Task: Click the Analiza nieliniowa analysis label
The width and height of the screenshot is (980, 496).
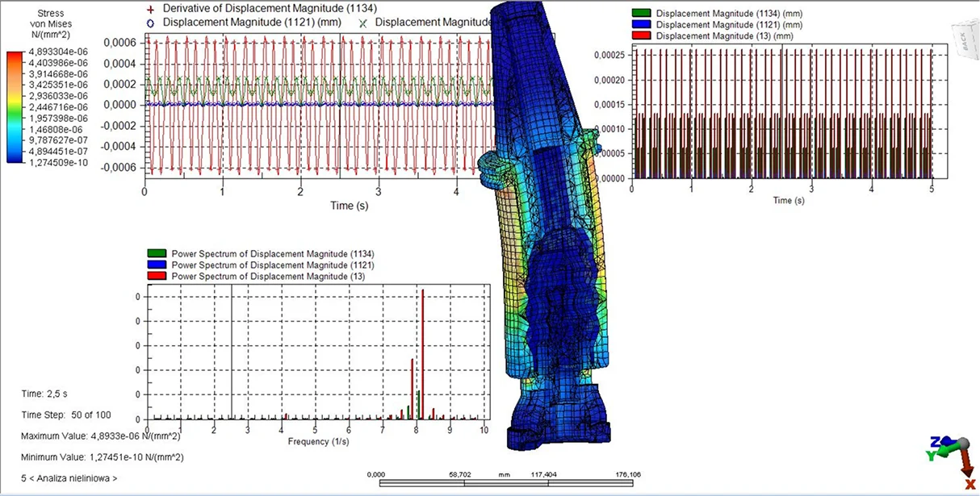Action: 69,478
